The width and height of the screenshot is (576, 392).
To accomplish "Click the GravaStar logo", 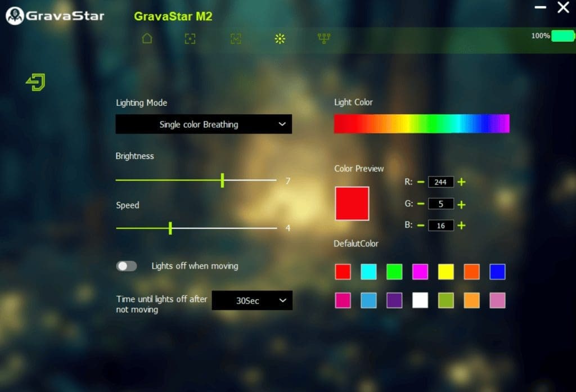I will pos(55,16).
